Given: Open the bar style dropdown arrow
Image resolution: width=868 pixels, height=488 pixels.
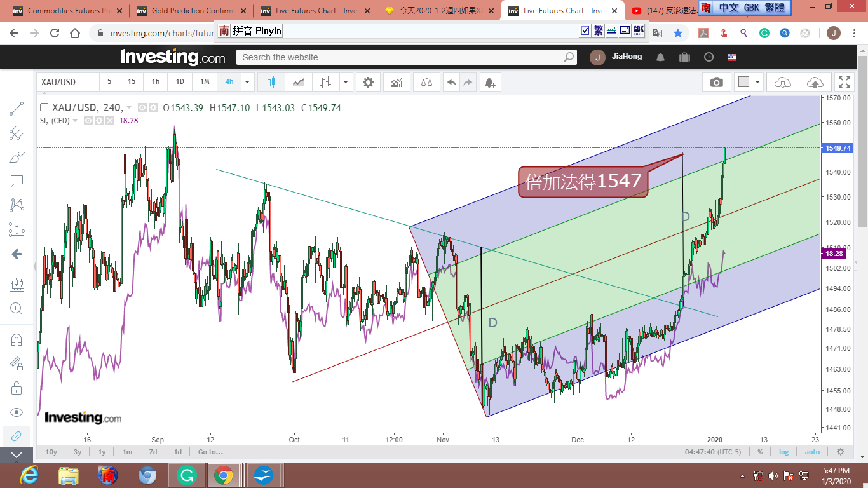Looking at the screenshot, I should point(345,82).
